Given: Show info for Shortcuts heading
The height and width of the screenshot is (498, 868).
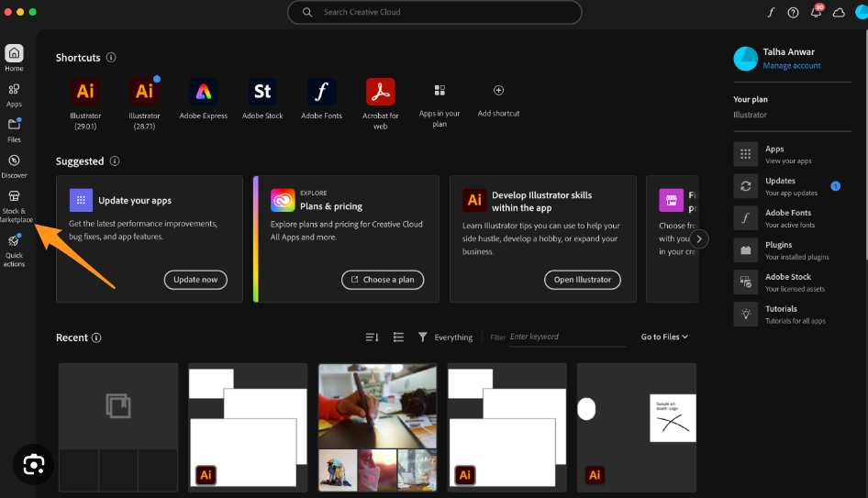Looking at the screenshot, I should [111, 58].
